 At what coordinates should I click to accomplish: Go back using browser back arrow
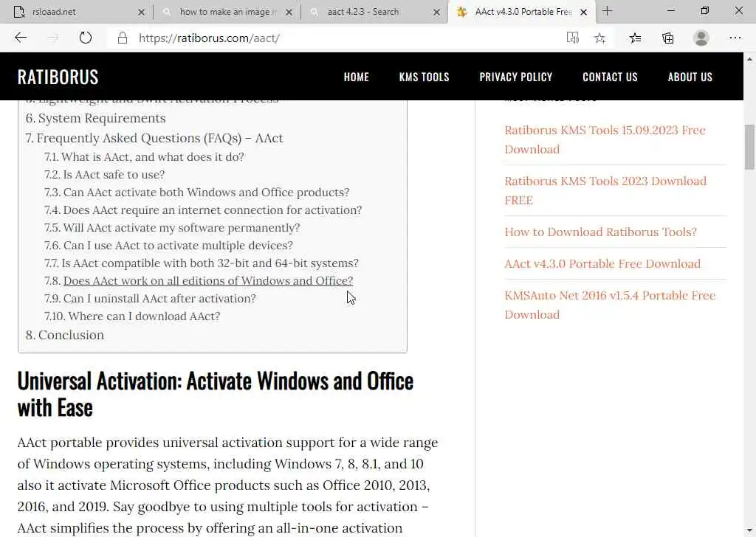pyautogui.click(x=21, y=38)
